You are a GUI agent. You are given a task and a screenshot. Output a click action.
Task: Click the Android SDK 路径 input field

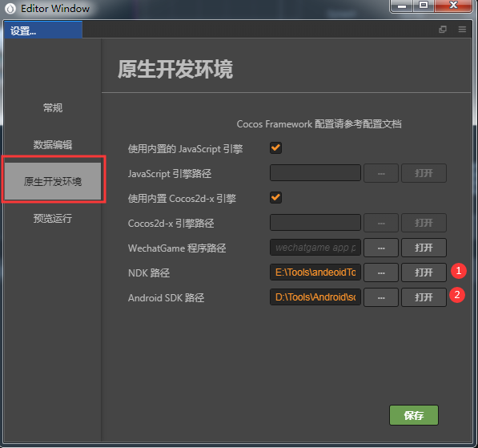coord(315,297)
